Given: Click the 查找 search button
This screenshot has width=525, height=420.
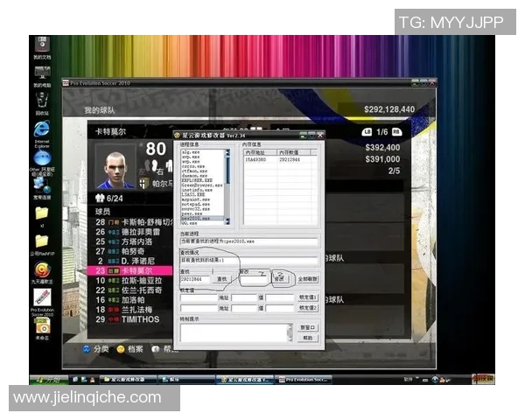Looking at the screenshot, I should point(223,278).
